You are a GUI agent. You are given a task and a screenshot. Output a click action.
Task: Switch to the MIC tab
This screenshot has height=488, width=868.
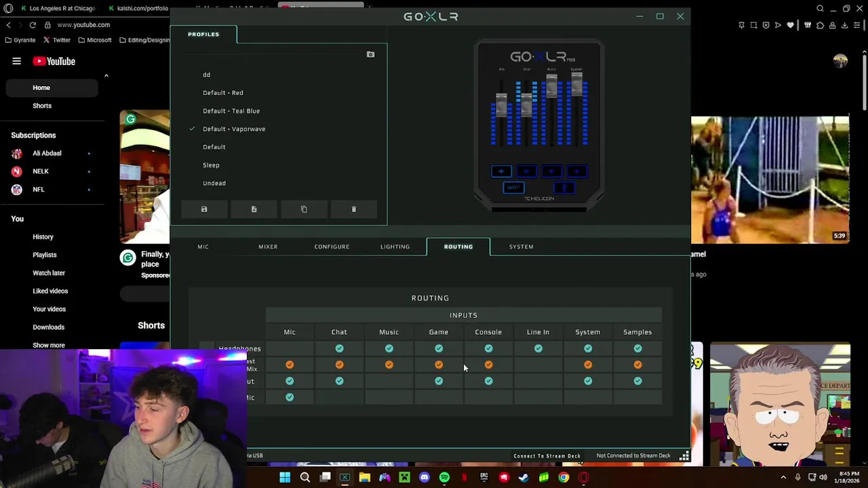coord(203,247)
